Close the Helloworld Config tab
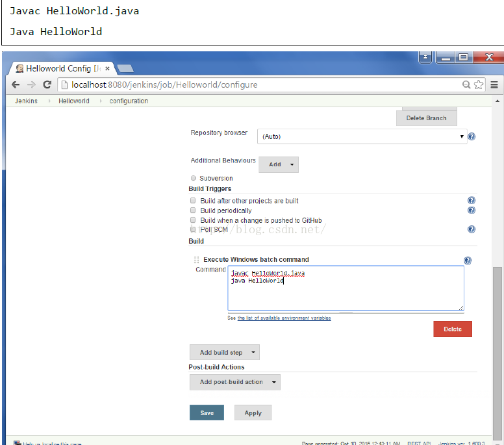The height and width of the screenshot is (445, 504). pos(107,68)
